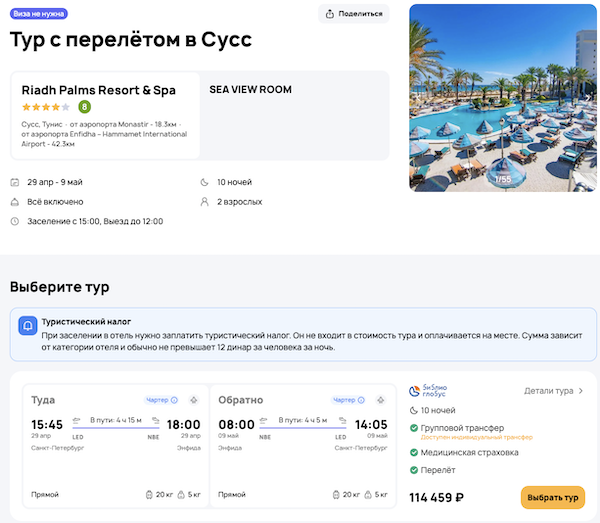Screen dimensions: 600x523
Task: Click the tourist tax notice bell icon
Action: 29,326
